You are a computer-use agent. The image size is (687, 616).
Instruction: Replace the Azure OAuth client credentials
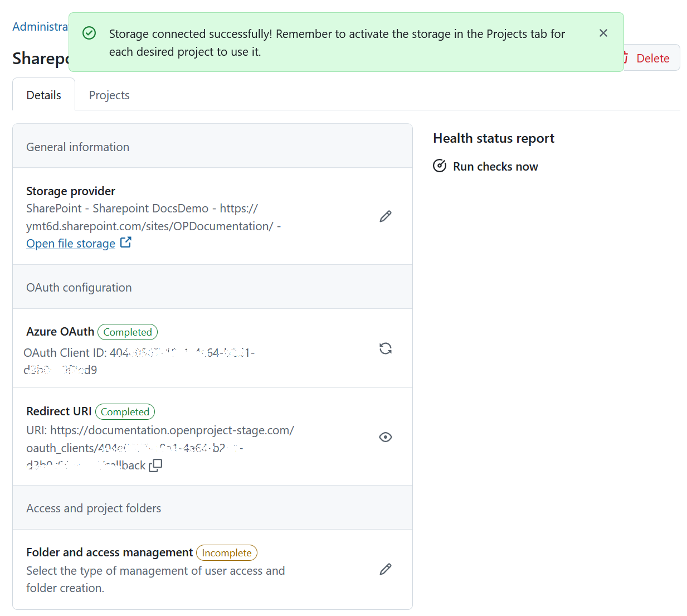(x=385, y=348)
